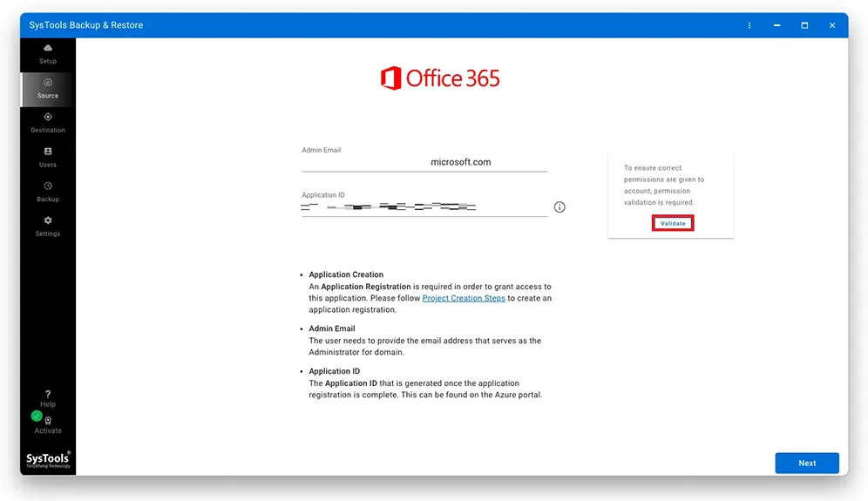Maximize the SysTools window
Image resolution: width=868 pixels, height=501 pixels.
click(804, 25)
